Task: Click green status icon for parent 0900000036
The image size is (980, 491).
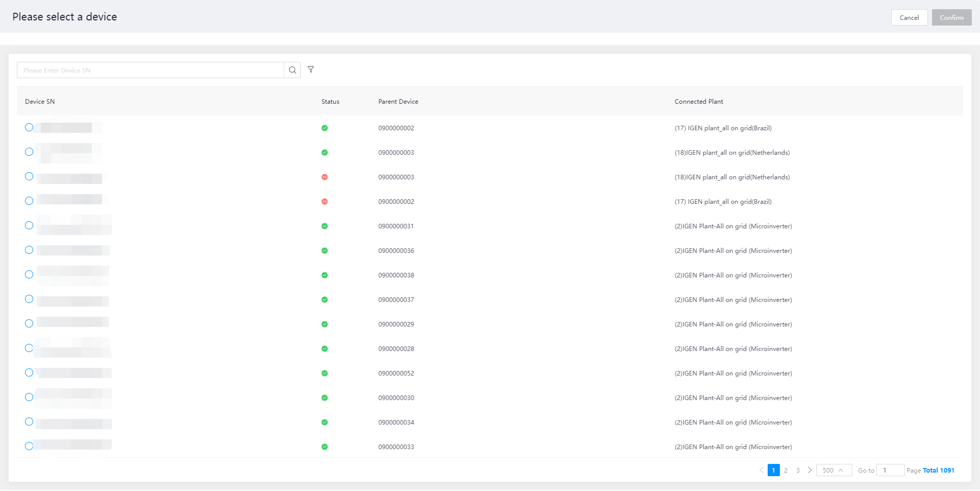Action: click(325, 251)
